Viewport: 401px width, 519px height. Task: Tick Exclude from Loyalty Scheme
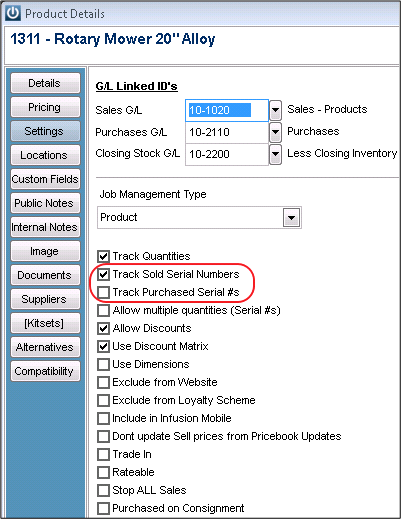pyautogui.click(x=103, y=400)
